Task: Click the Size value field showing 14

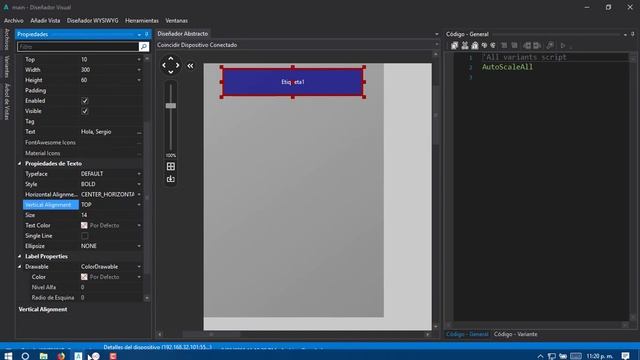Action: pyautogui.click(x=110, y=215)
